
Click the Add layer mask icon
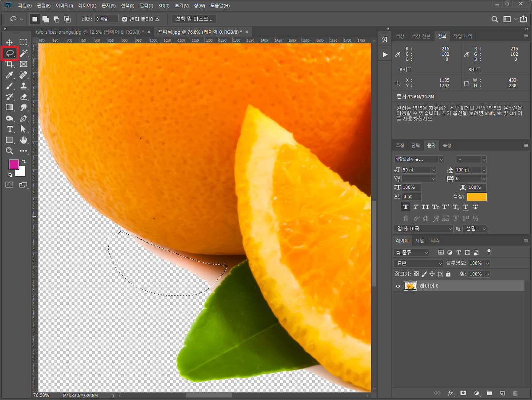pos(463,393)
